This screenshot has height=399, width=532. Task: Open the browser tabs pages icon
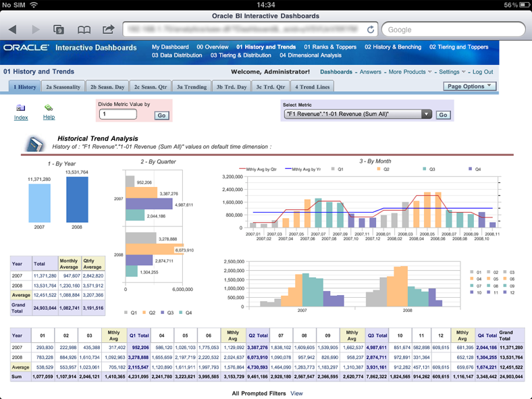(x=59, y=30)
